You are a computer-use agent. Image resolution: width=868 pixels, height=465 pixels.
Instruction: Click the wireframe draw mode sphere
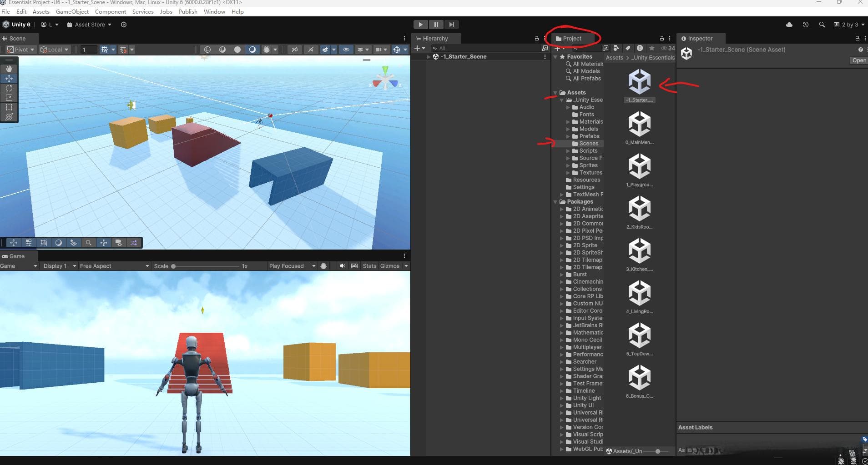pyautogui.click(x=207, y=50)
